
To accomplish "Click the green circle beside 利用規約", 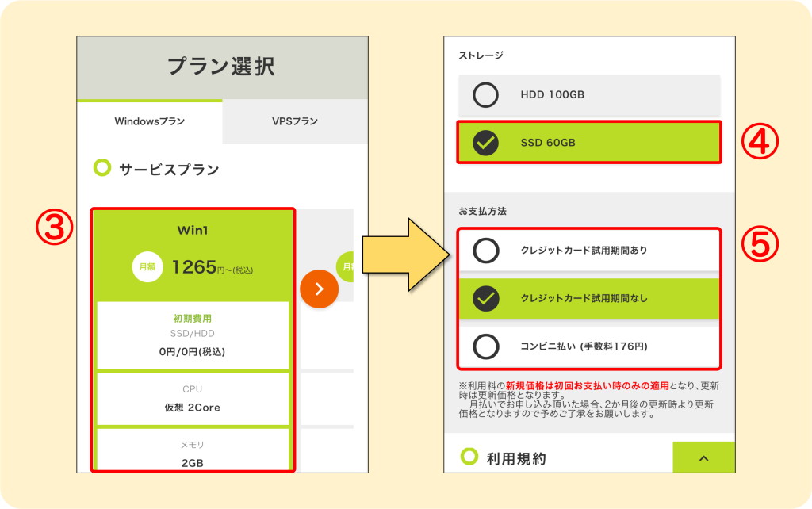I will 469,456.
